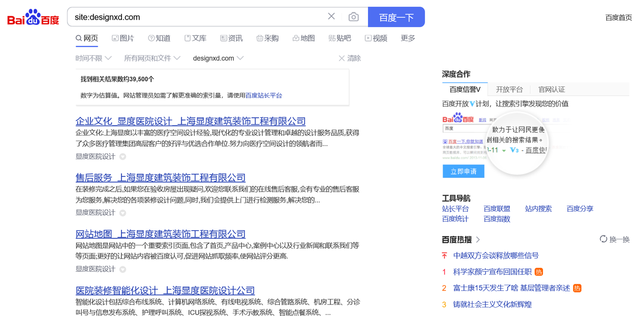Open the 文库 tab
The width and height of the screenshot is (644, 316).
195,38
